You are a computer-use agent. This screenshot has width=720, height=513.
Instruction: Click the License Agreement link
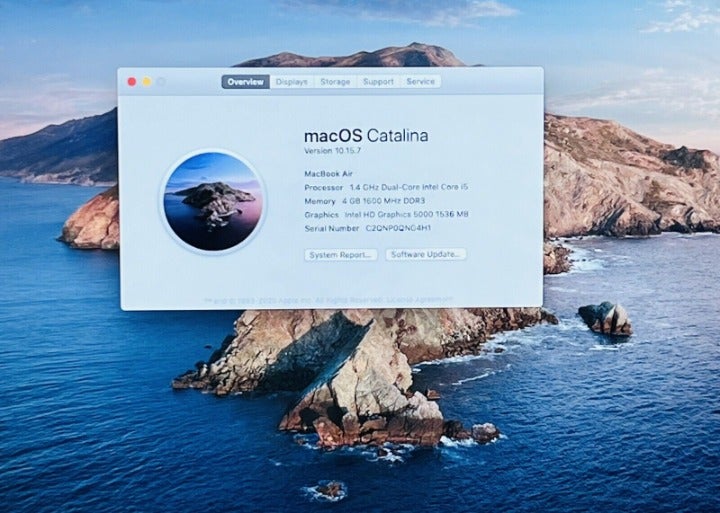point(420,300)
